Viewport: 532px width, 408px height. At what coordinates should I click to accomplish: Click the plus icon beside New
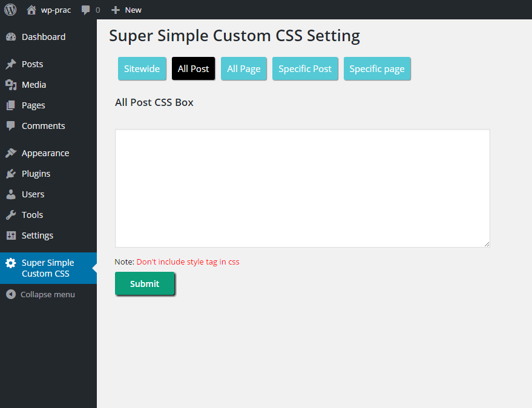(x=116, y=10)
